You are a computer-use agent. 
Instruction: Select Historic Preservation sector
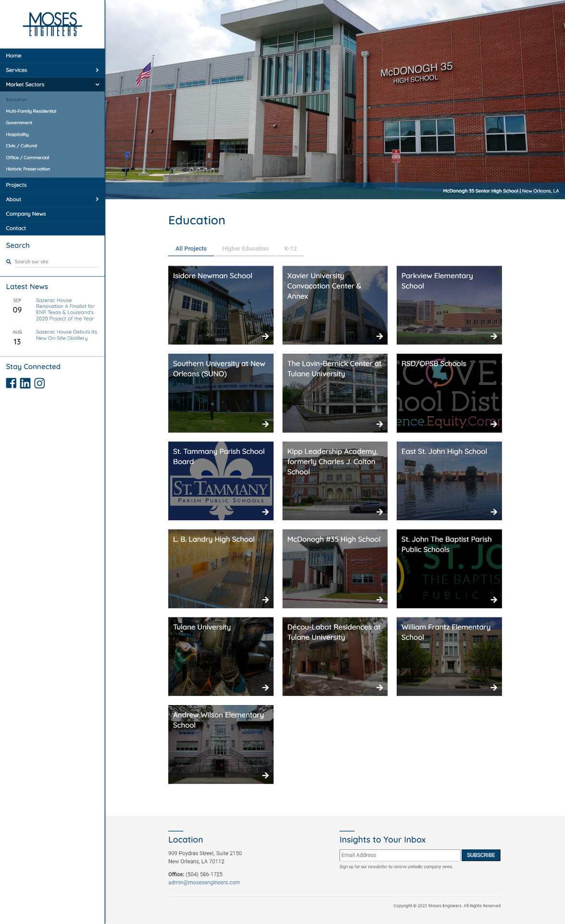[28, 169]
